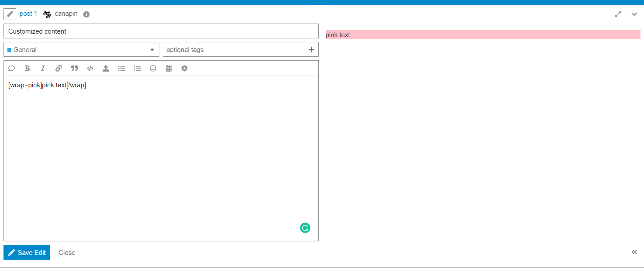
Task: Insert numbered list
Action: (x=137, y=68)
